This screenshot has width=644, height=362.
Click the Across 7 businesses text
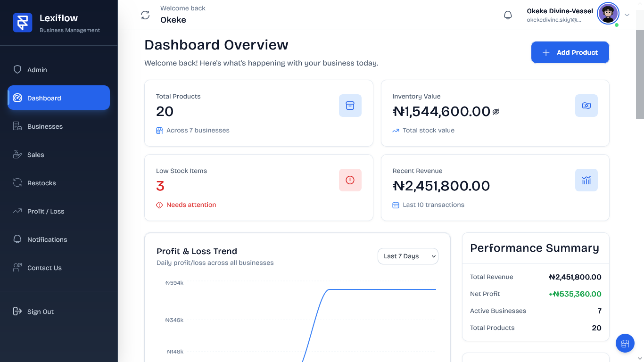tap(198, 131)
